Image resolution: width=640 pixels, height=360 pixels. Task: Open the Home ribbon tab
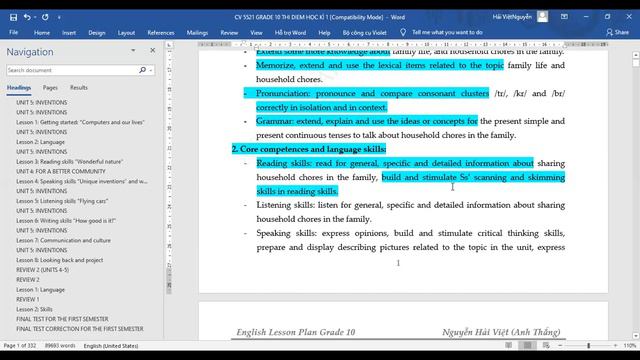coord(42,33)
